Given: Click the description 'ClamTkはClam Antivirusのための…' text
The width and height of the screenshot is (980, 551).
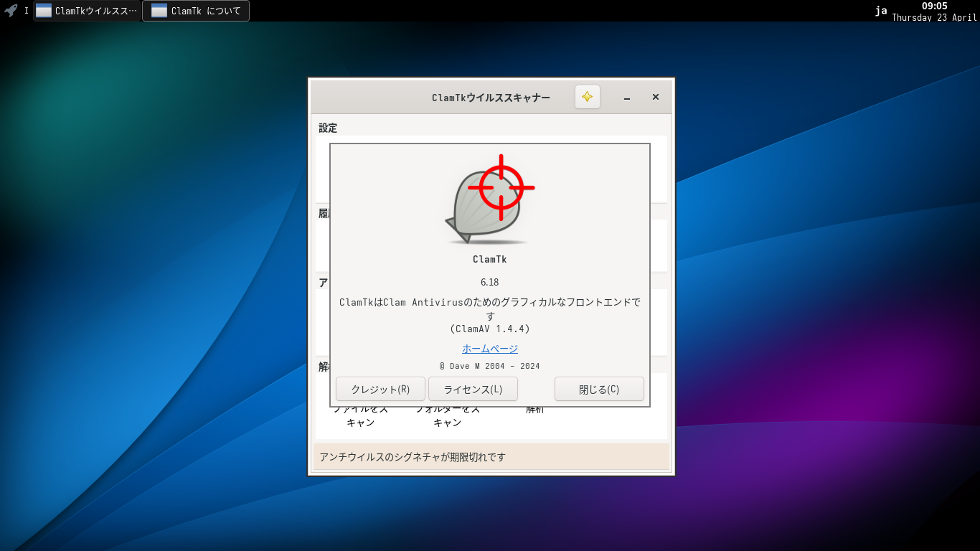Looking at the screenshot, I should (490, 309).
